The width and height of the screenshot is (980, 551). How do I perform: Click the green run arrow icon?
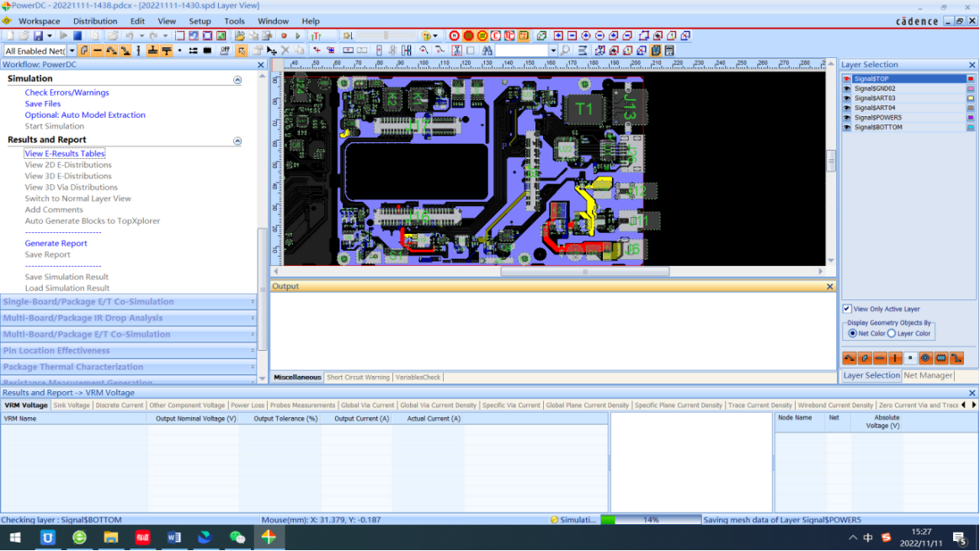pos(298,35)
